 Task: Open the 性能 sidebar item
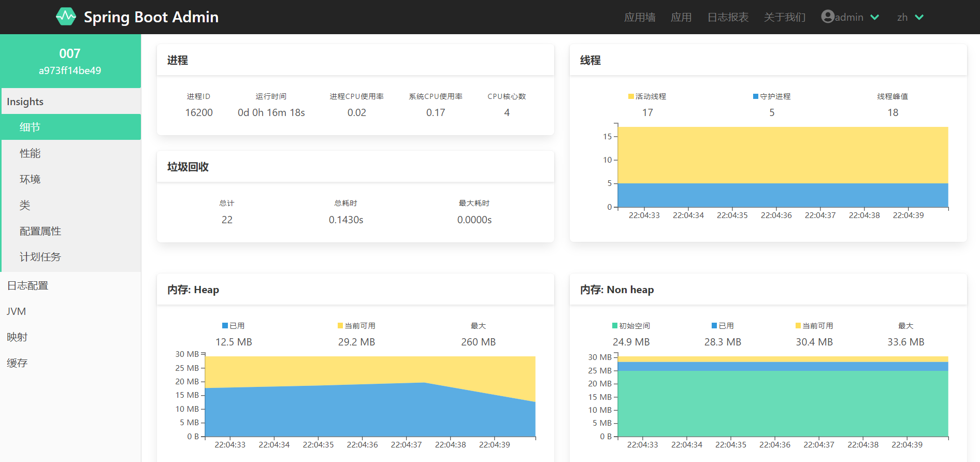pos(70,153)
